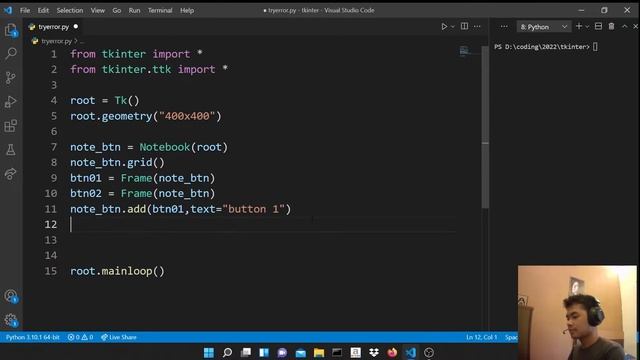Click line number 13 in gutter
Viewport: 640px width, 360px height.
[51, 240]
